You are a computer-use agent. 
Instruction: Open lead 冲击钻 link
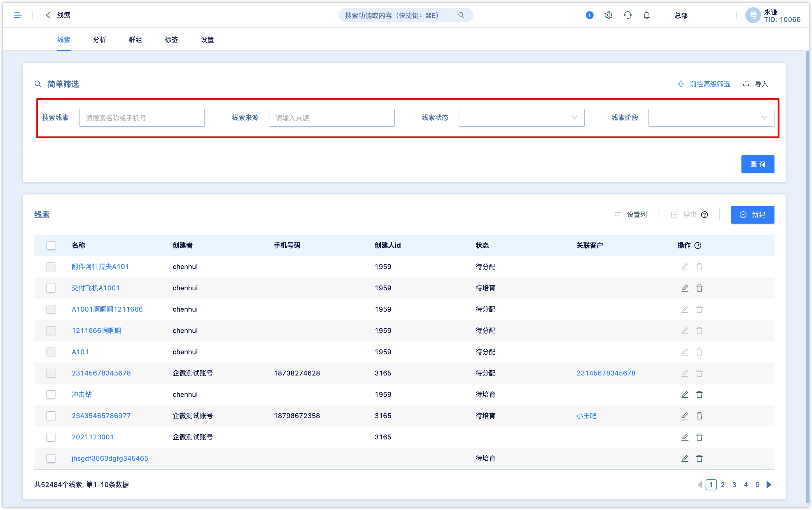(x=81, y=394)
